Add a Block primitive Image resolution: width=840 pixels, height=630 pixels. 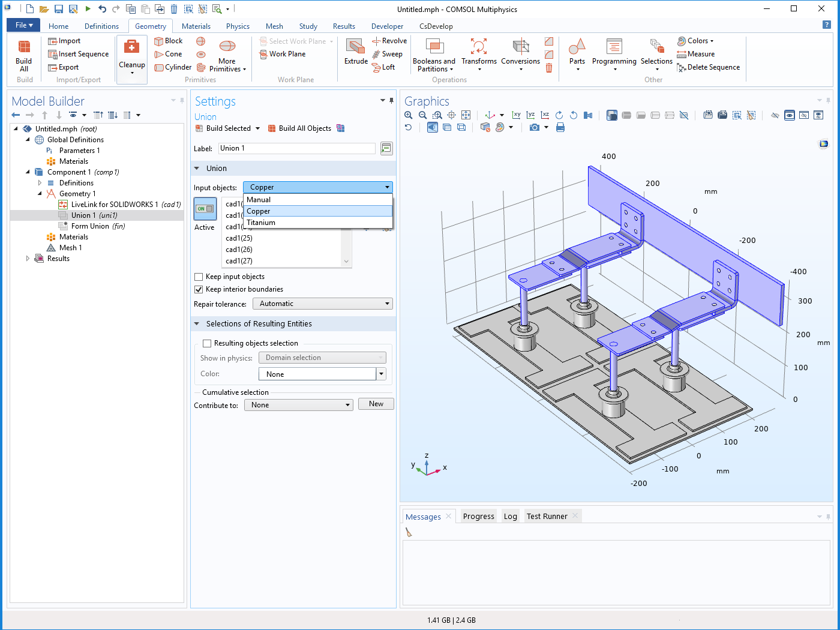(169, 41)
